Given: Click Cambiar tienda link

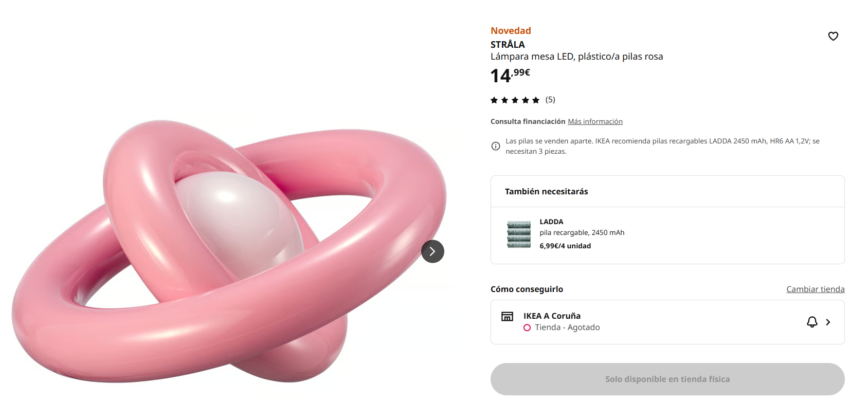Looking at the screenshot, I should [x=815, y=289].
